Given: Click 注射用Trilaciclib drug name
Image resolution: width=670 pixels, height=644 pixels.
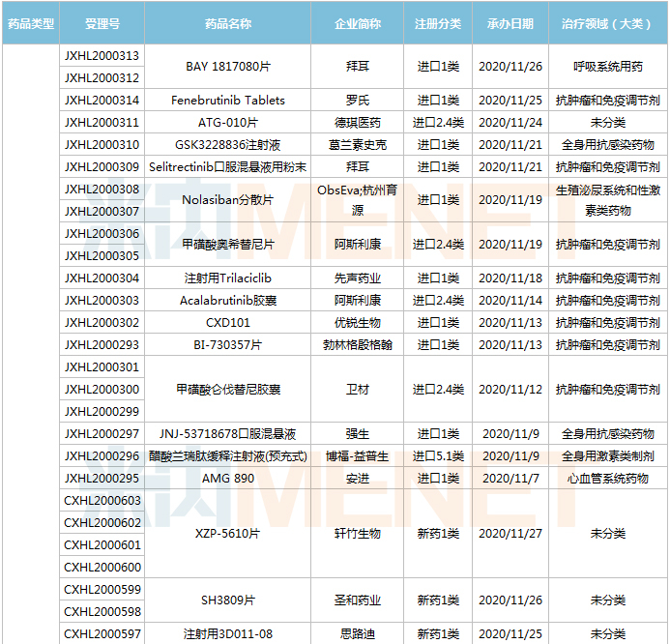Looking at the screenshot, I should 227,278.
